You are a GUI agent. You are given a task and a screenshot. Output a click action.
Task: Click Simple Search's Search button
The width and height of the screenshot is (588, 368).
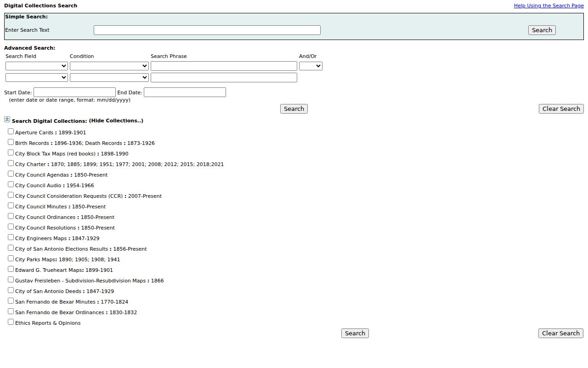pos(542,30)
